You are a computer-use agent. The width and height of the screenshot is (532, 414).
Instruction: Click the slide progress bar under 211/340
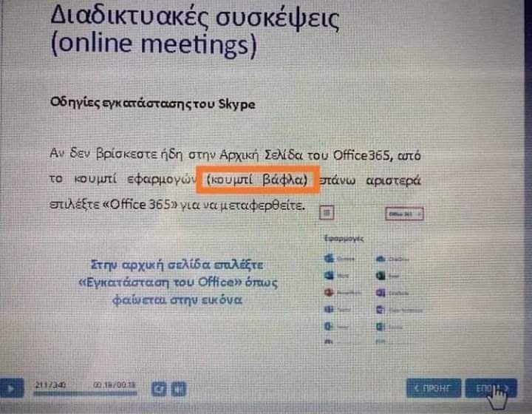(x=85, y=393)
